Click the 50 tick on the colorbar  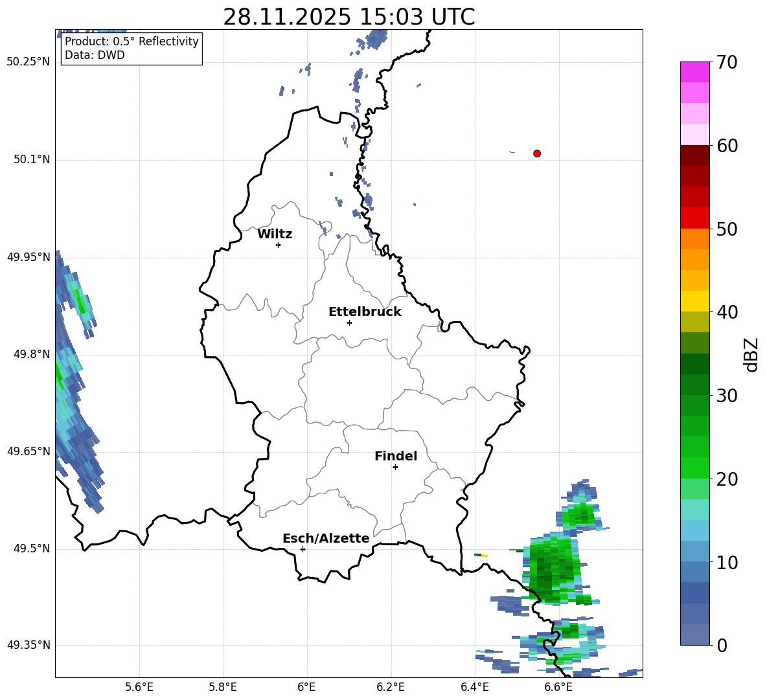click(727, 229)
